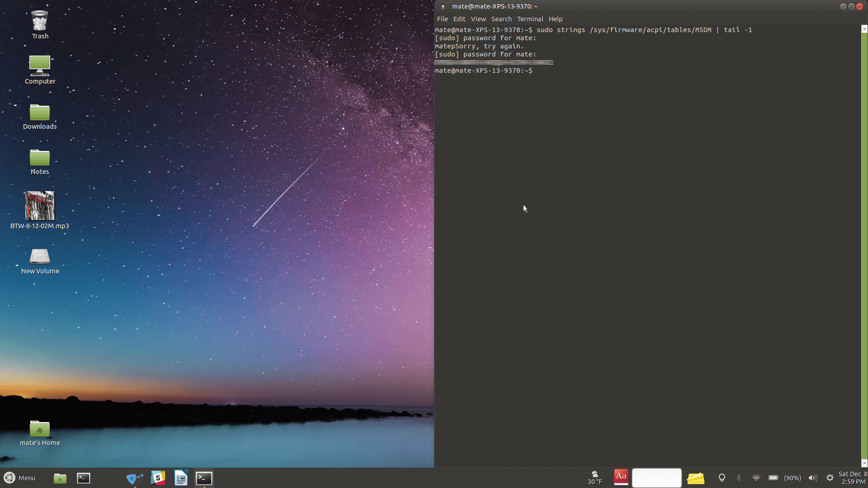Click the Wi-Fi network indicator
This screenshot has height=488, width=868.
coord(756,478)
